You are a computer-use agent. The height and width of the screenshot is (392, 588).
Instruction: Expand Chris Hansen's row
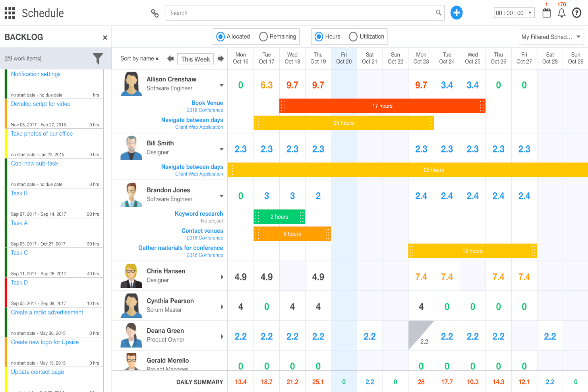222,277
